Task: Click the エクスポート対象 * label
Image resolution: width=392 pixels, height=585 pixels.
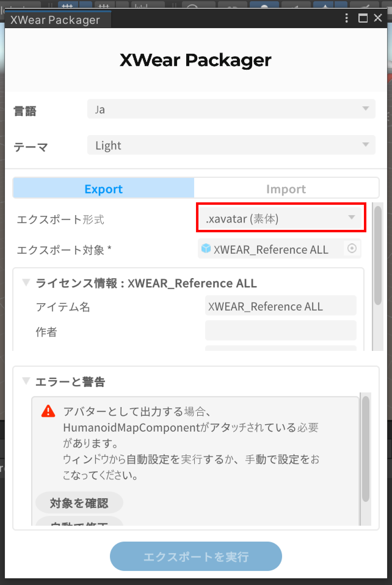Action: (x=64, y=250)
